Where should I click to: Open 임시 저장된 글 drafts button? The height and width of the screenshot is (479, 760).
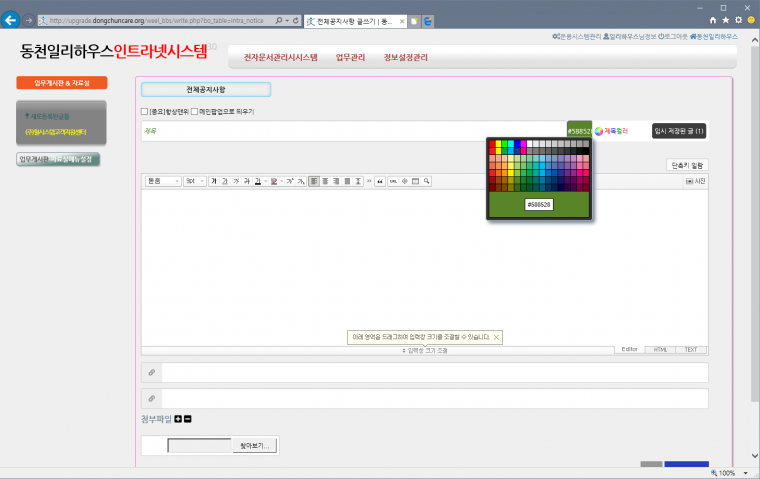(x=679, y=131)
